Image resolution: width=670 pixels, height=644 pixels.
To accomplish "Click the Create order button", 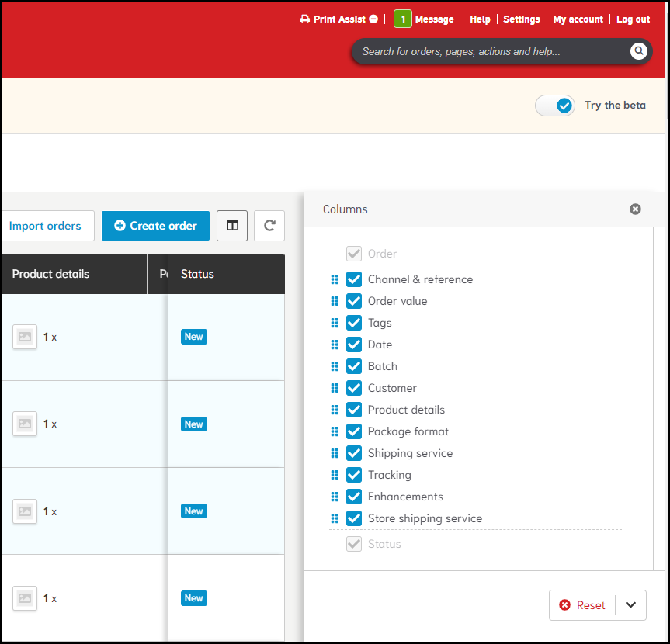I will [x=155, y=226].
